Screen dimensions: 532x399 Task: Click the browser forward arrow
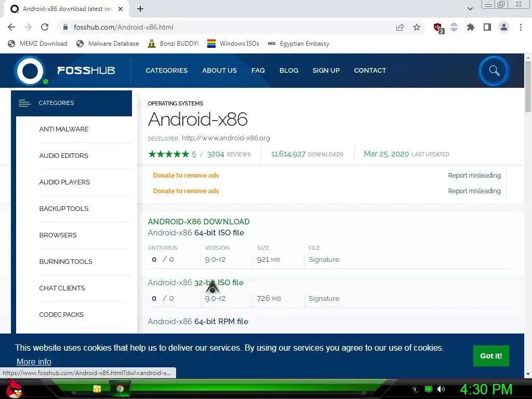pos(28,27)
